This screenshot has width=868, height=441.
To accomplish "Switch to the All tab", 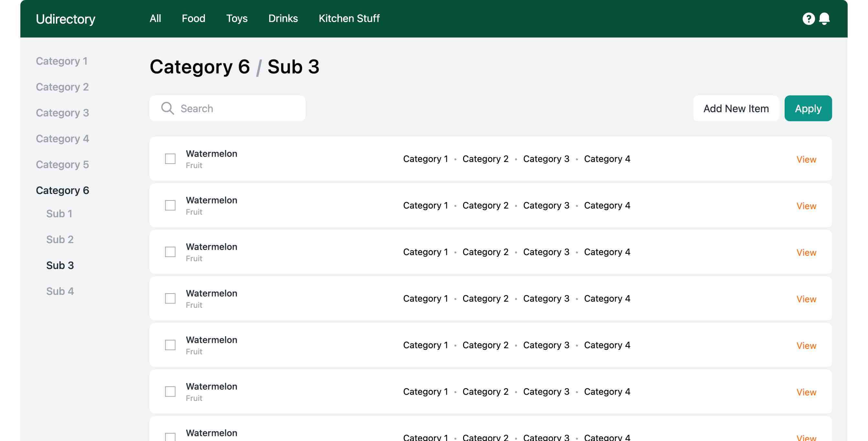I will 155,18.
